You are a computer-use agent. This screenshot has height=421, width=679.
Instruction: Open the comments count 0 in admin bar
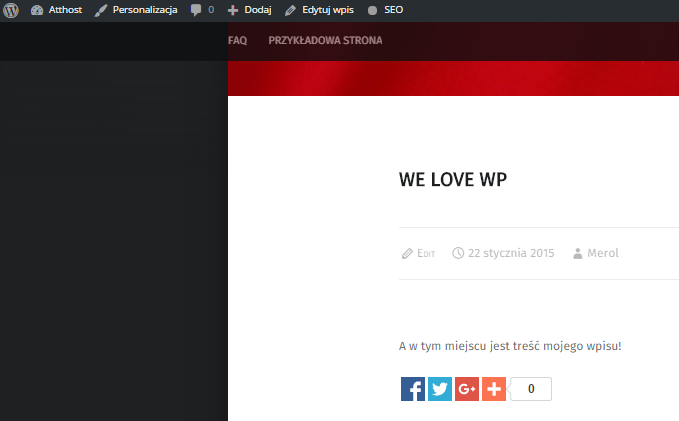[x=211, y=10]
